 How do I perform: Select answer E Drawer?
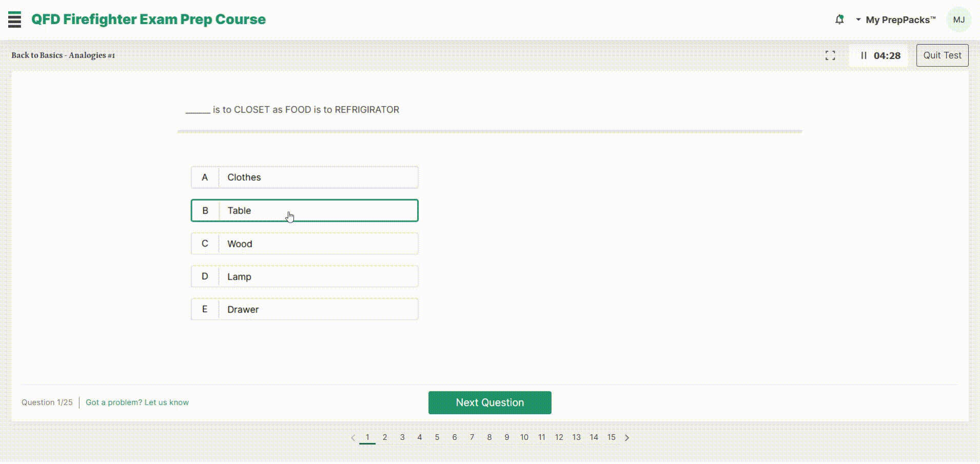coord(305,310)
